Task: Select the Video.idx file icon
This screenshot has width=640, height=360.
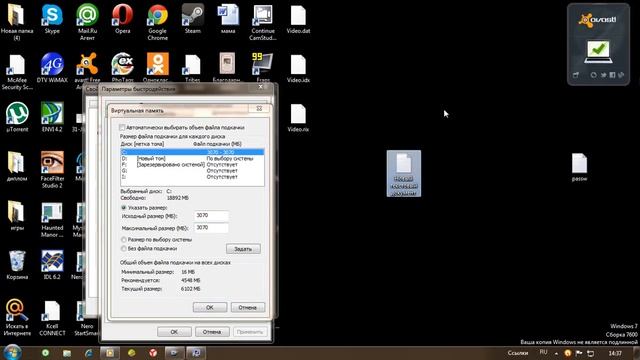Action: pyautogui.click(x=298, y=68)
